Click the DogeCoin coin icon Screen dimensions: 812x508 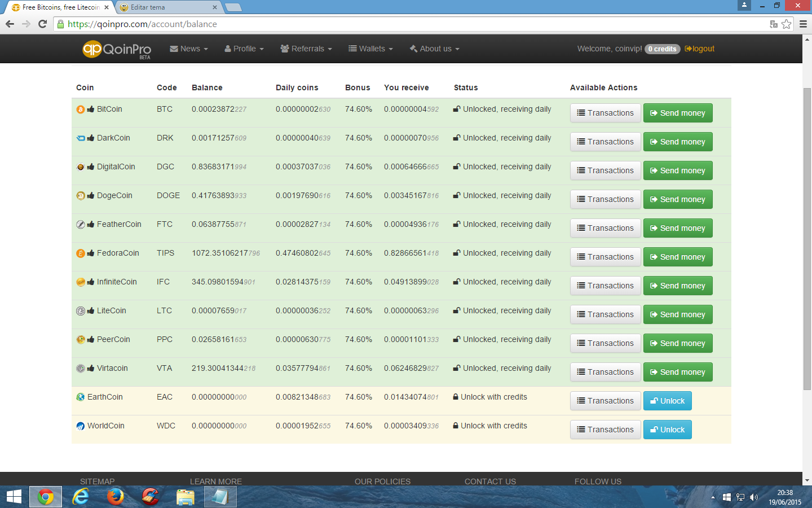coord(81,196)
